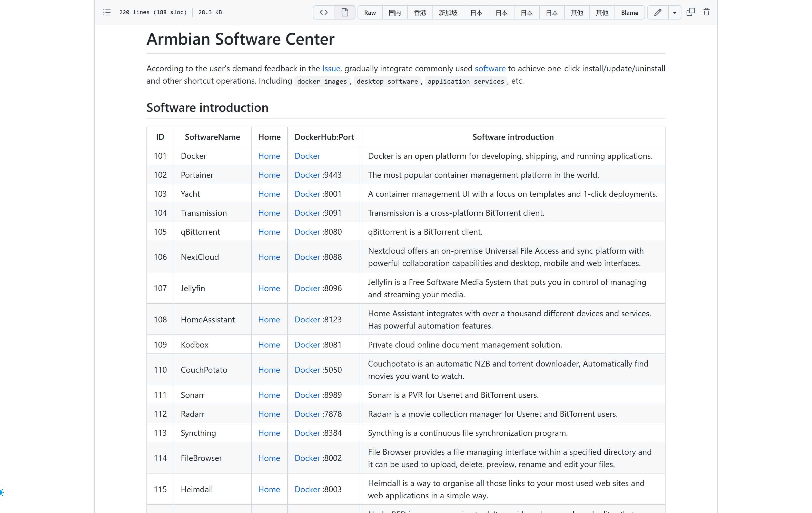812x513 pixels.
Task: Open Home link for Portainer
Action: click(x=269, y=175)
